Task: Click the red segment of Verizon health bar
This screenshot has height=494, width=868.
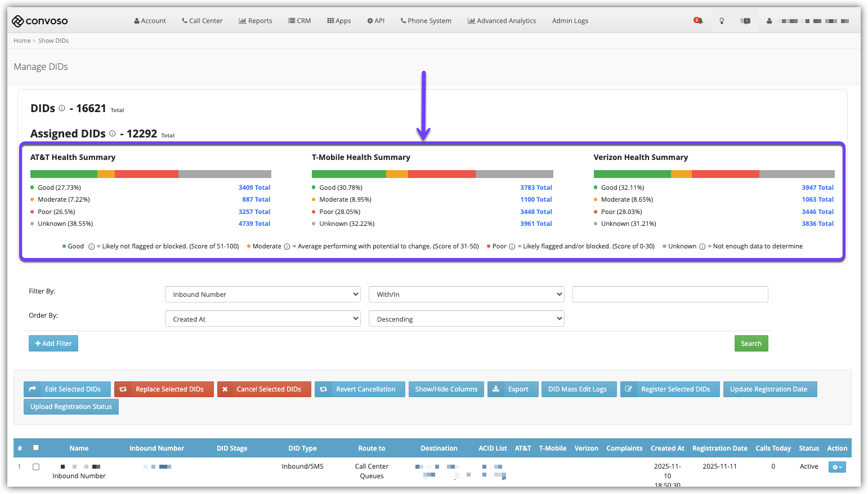Action: 725,174
